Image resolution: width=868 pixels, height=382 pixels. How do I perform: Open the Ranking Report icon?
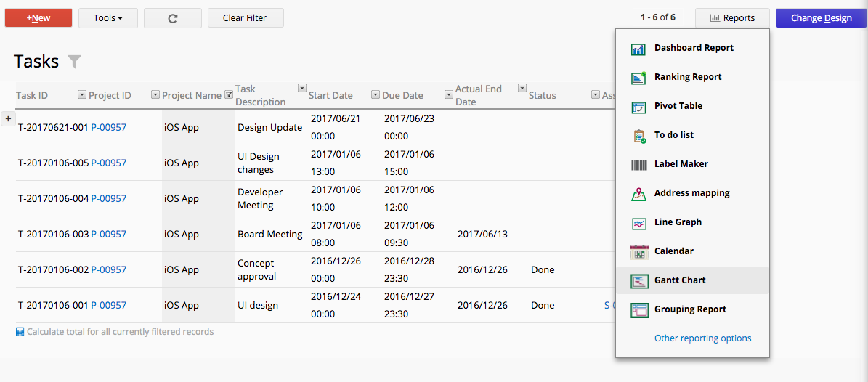[638, 78]
